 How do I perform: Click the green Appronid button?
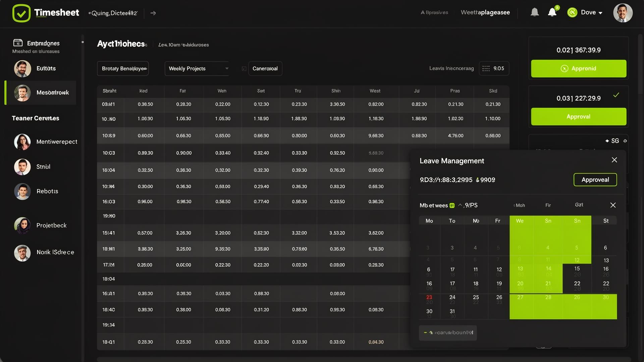click(579, 68)
